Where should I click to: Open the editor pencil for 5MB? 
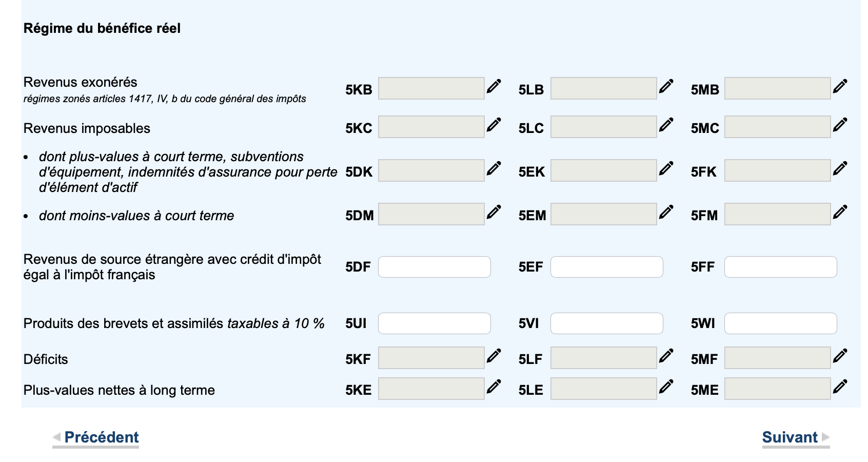point(840,86)
